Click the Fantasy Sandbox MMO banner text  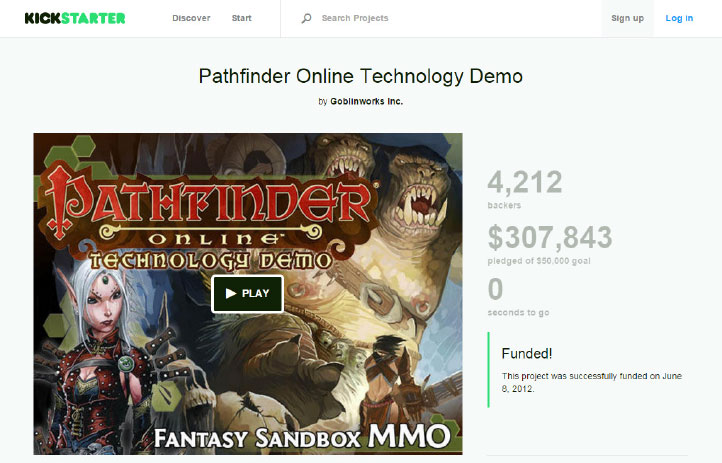click(302, 436)
